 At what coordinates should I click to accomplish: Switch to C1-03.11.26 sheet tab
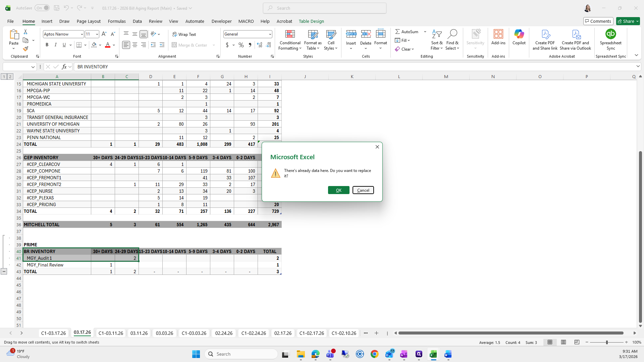[x=111, y=333]
